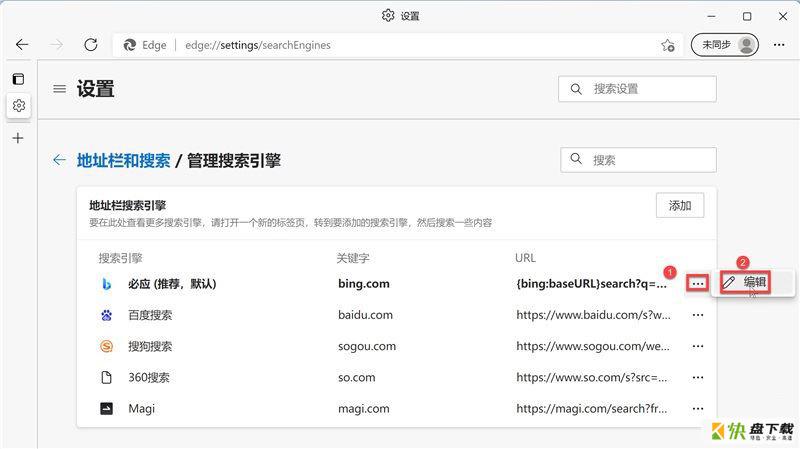The width and height of the screenshot is (800, 449).
Task: Click the address bar edge://settings/searchEngines
Action: click(x=258, y=45)
